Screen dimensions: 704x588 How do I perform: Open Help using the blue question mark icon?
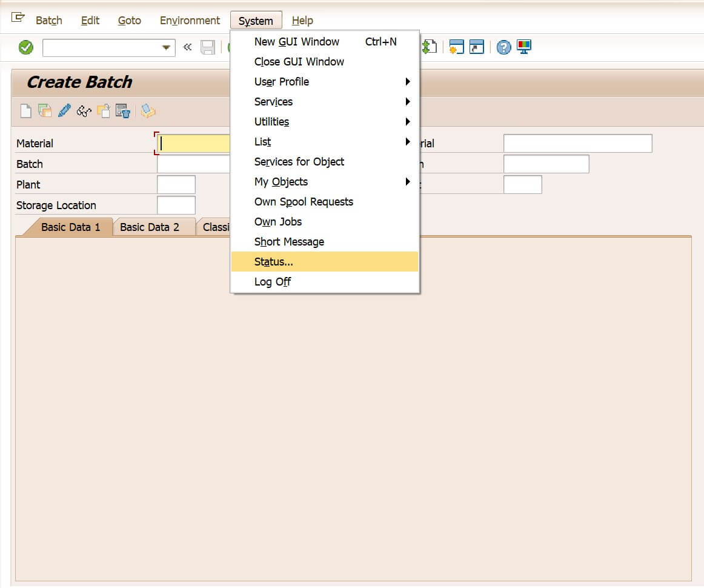pyautogui.click(x=503, y=48)
